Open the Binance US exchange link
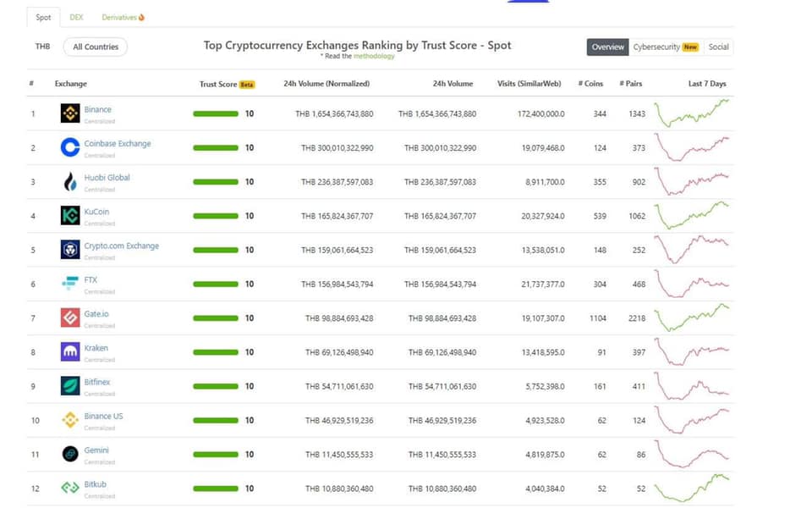The image size is (812, 508). [103, 417]
